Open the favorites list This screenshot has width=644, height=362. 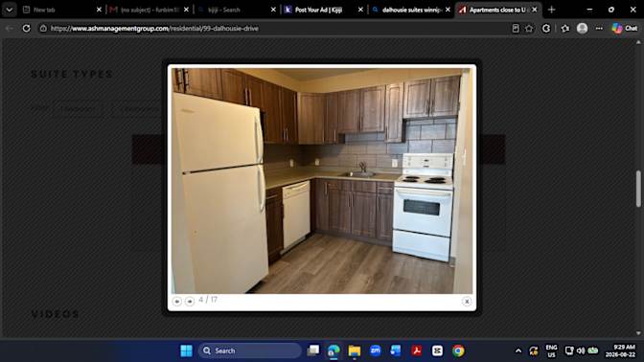pyautogui.click(x=565, y=29)
